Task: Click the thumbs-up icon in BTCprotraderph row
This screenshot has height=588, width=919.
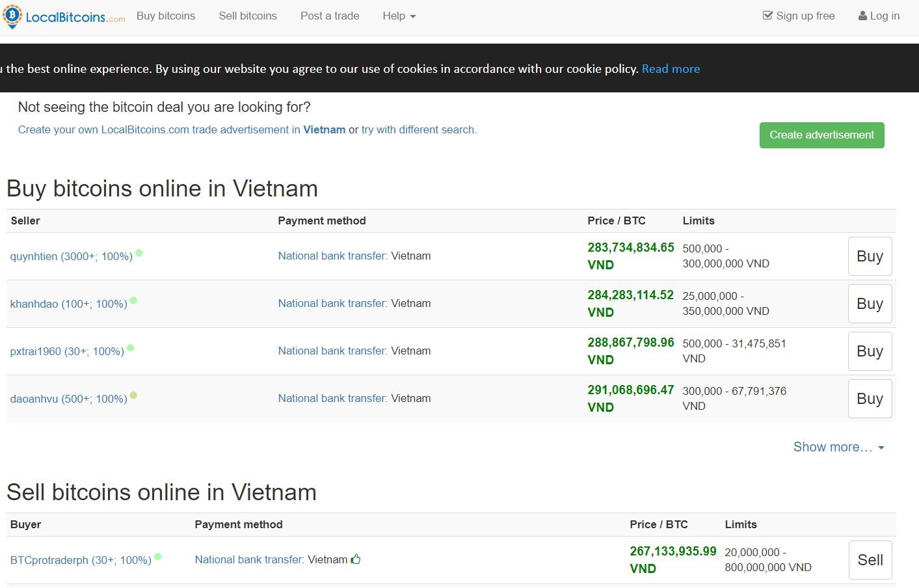Action: click(356, 559)
